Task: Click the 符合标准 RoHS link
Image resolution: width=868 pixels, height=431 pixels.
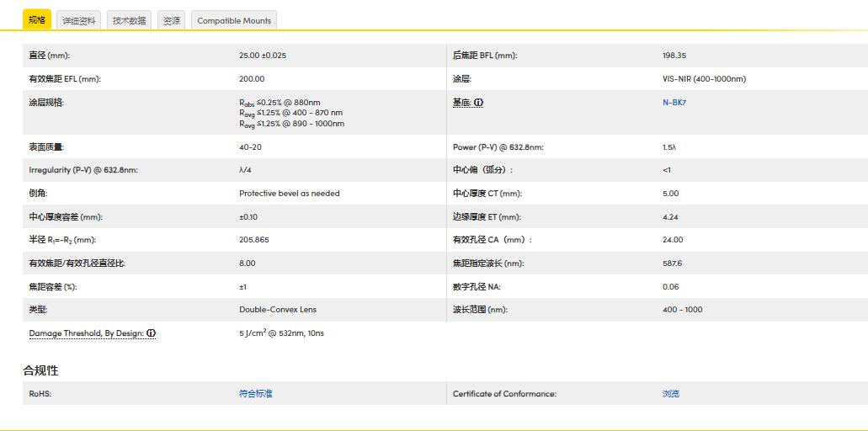Action: coord(256,393)
